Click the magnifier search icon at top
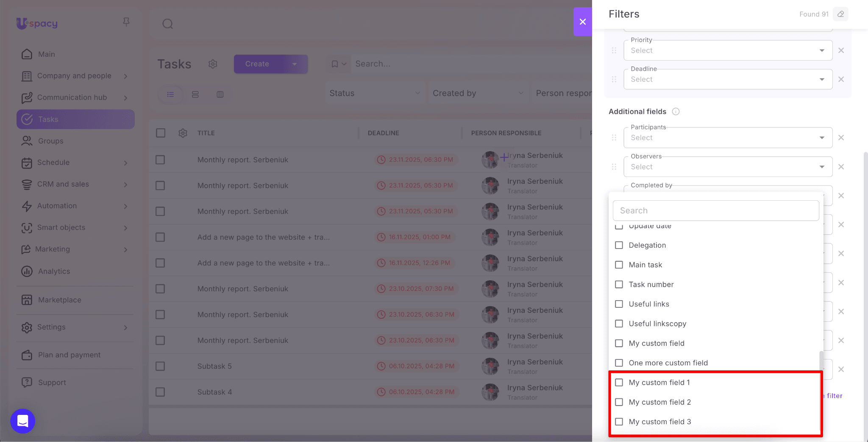This screenshot has width=868, height=442. [167, 24]
